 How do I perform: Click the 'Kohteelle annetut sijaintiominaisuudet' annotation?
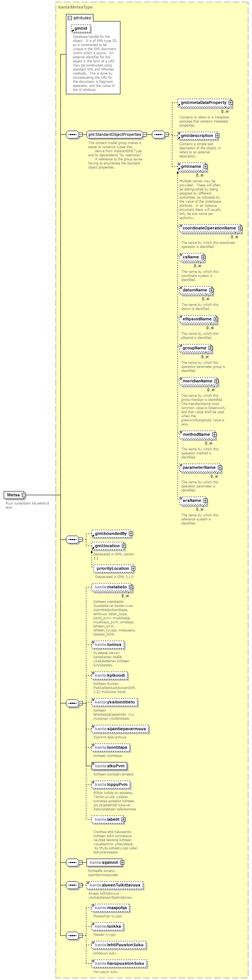click(x=103, y=873)
